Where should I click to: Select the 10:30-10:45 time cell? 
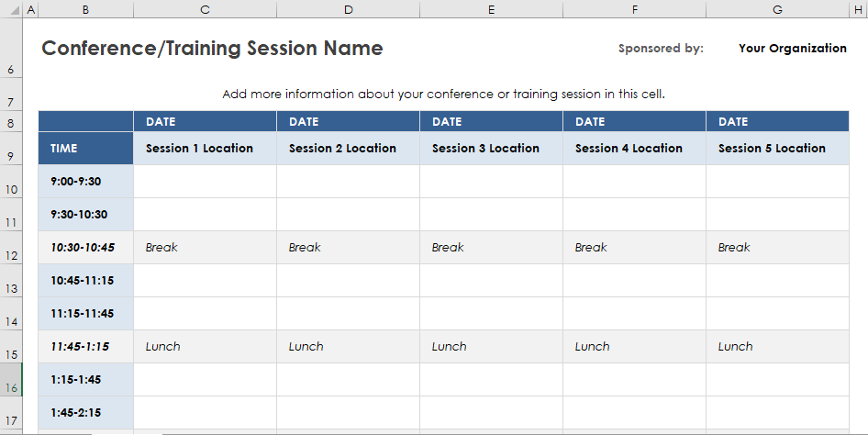pos(86,248)
